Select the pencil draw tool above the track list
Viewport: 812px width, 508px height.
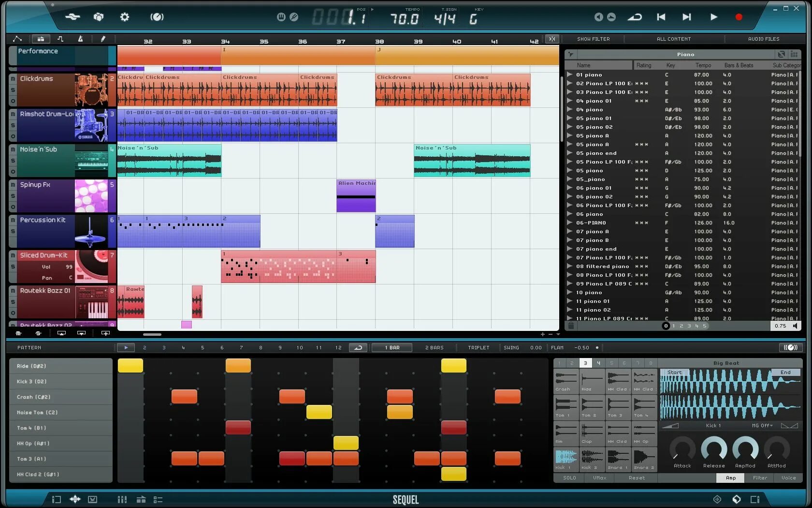[x=103, y=39]
